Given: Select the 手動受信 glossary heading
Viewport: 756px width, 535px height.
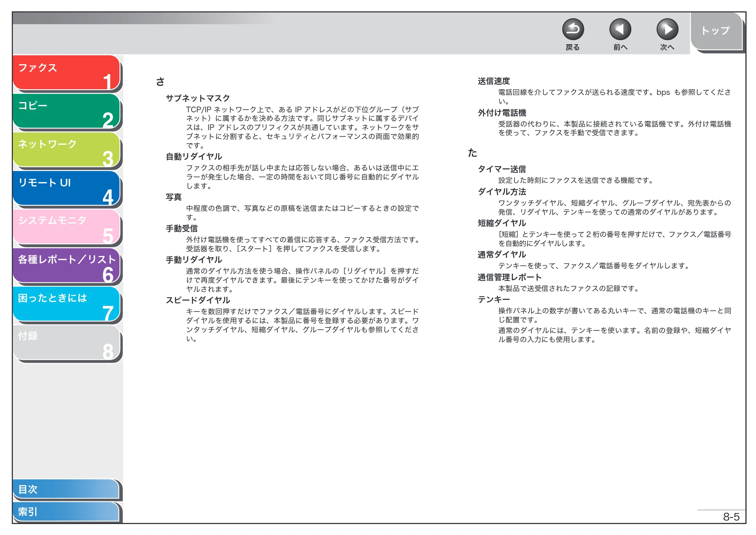Looking at the screenshot, I should 182,228.
